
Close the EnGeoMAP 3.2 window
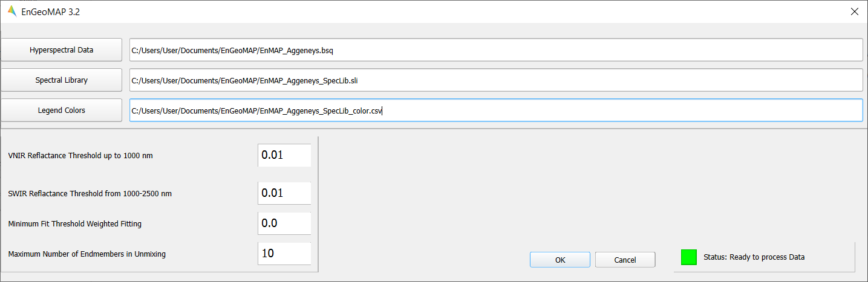[854, 11]
